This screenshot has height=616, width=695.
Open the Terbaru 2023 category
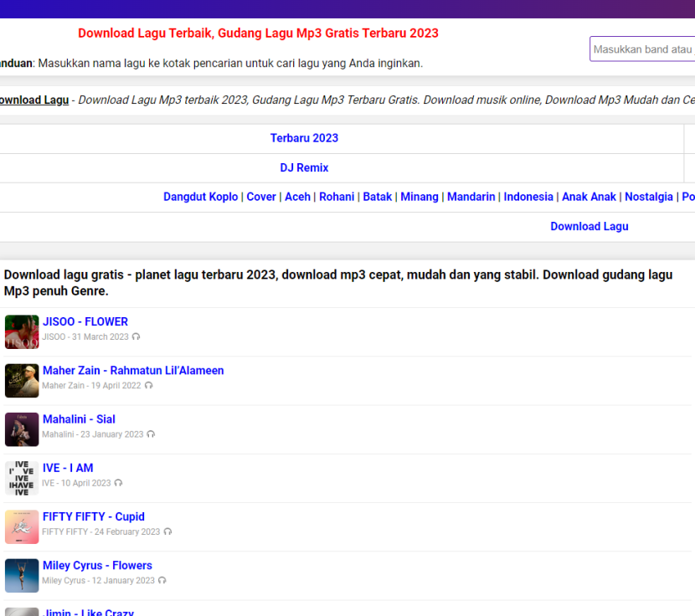tap(304, 138)
